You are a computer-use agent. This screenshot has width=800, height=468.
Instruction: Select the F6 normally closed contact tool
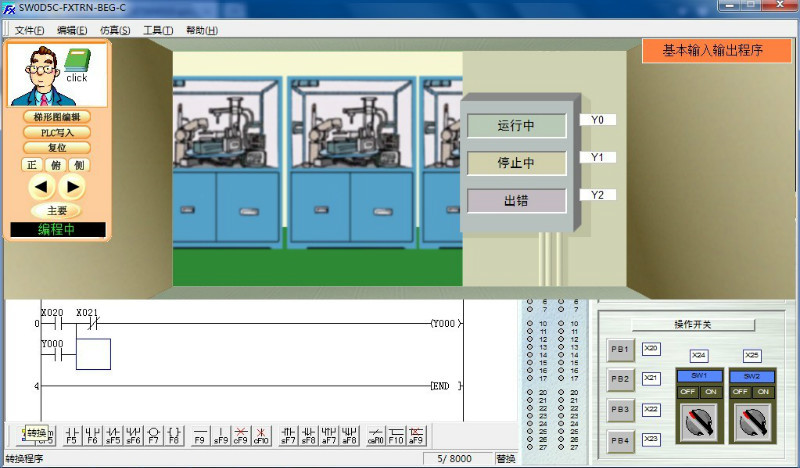[92, 435]
